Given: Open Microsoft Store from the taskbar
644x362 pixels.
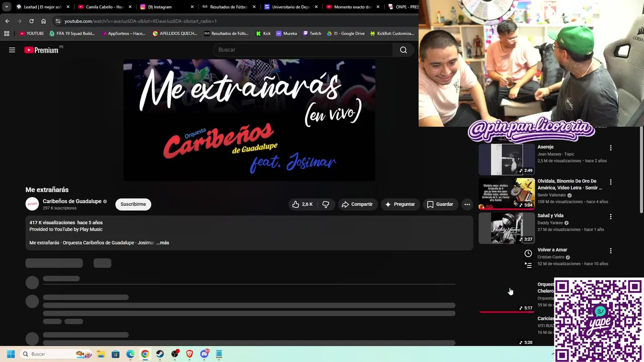Looking at the screenshot, I should point(115,354).
